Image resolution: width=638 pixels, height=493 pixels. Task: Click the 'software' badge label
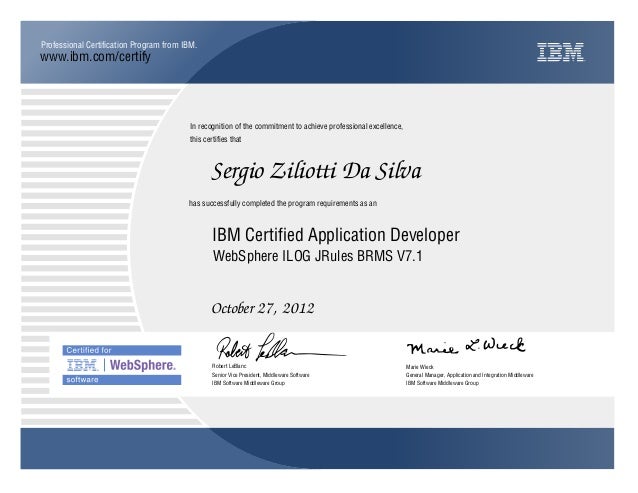pos(82,380)
